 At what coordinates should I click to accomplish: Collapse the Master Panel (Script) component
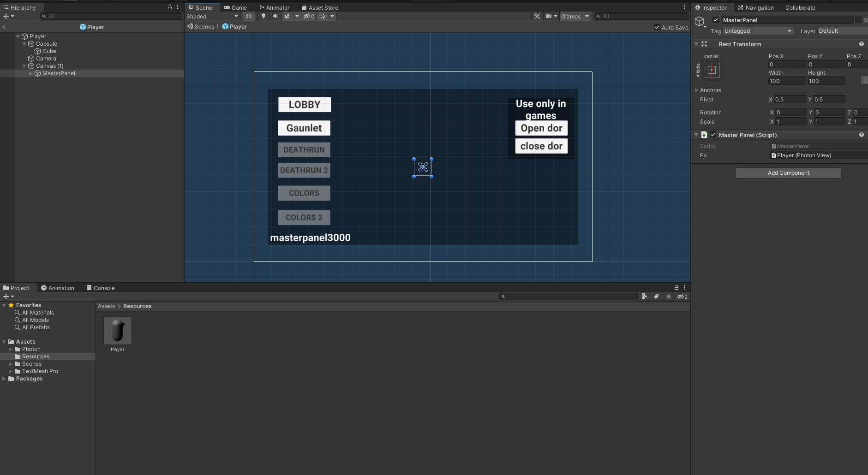(696, 135)
